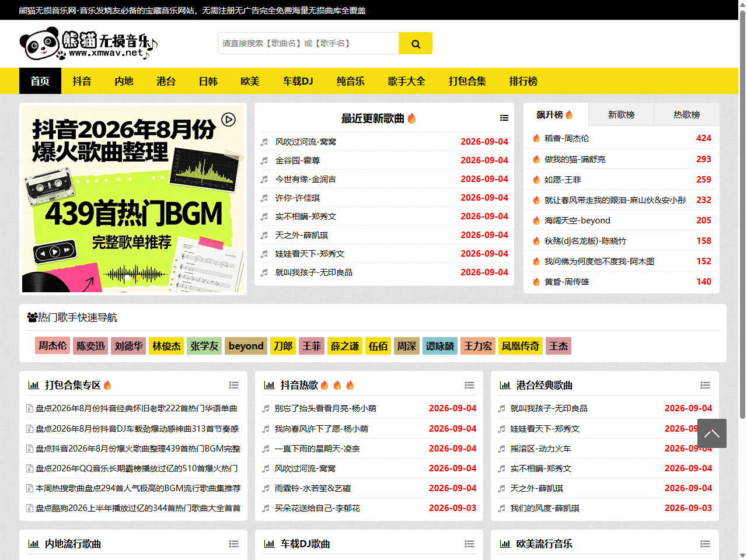Open 港台 navigation menu item
747x560 pixels.
coord(166,81)
